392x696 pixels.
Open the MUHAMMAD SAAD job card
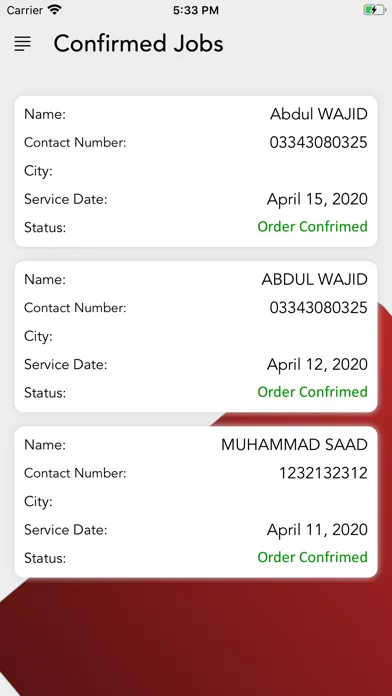(196, 502)
